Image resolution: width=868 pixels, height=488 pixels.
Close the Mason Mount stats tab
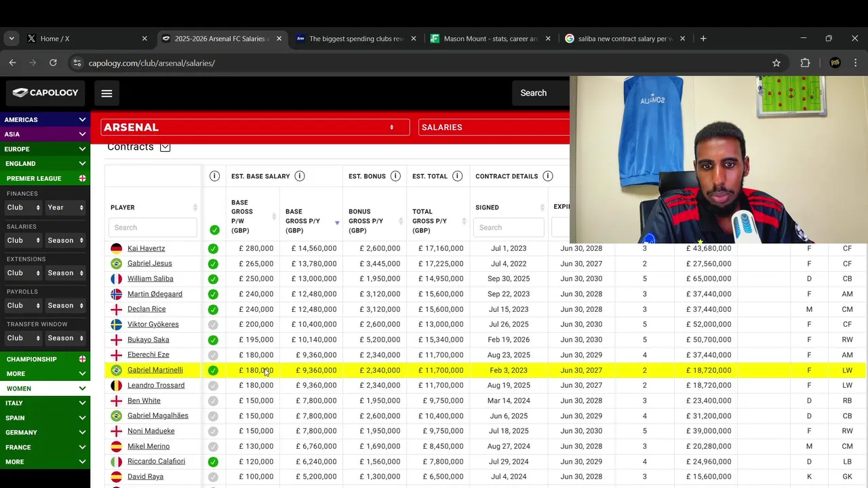(x=548, y=39)
